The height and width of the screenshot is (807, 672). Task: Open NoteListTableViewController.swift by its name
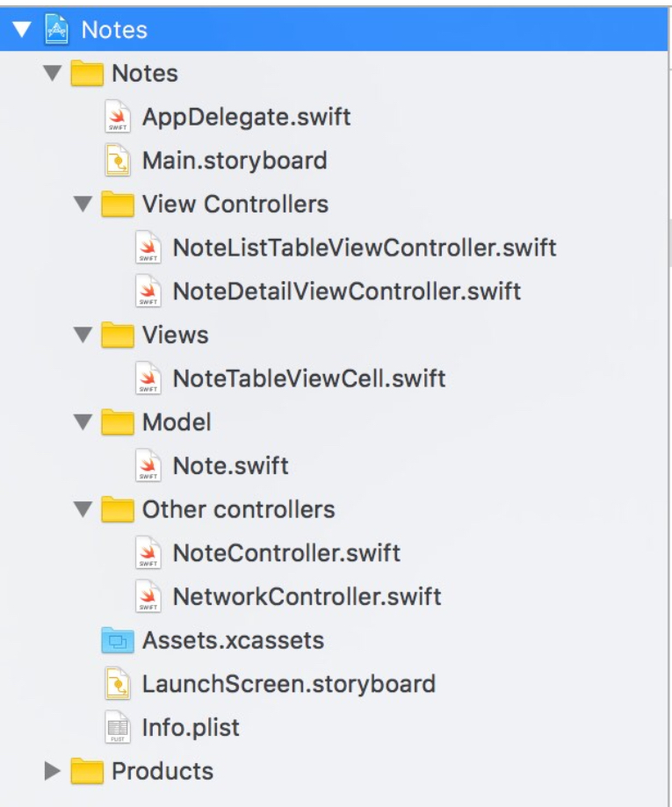tap(365, 248)
